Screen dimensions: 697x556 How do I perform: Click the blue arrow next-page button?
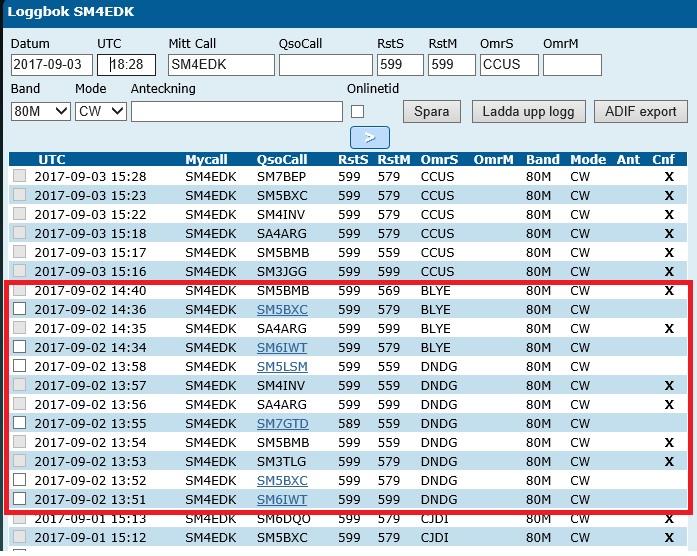(369, 137)
